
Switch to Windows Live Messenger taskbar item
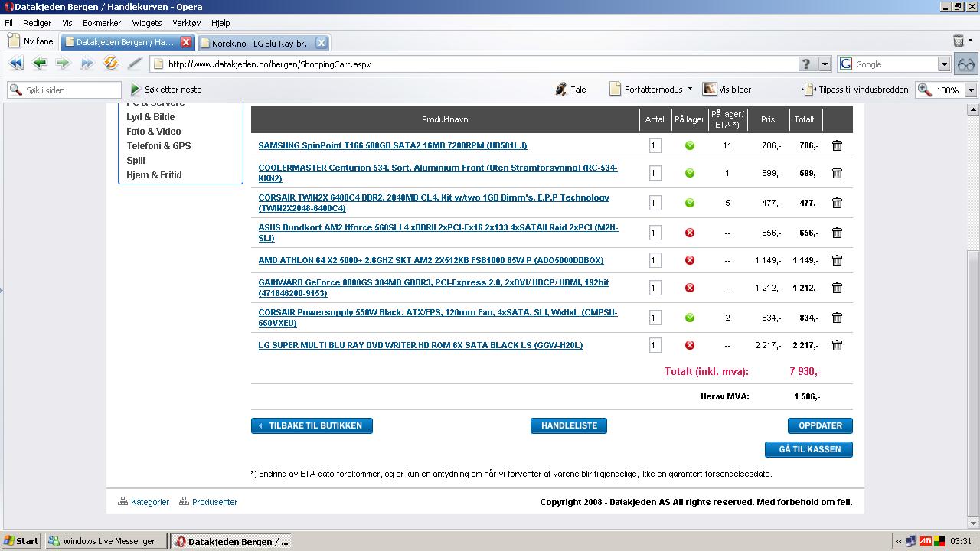(x=106, y=541)
